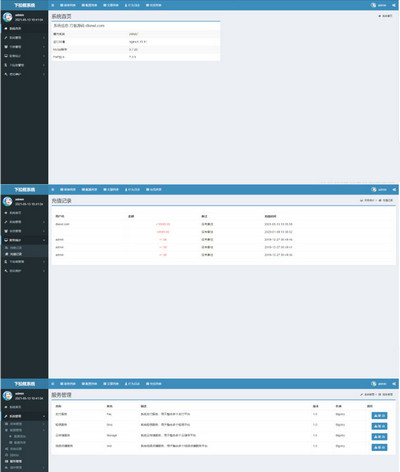The image size is (400, 472).
Task: Expand monitor-icon menu chevron in 系统首页 page sidebar
Action: [x=44, y=56]
